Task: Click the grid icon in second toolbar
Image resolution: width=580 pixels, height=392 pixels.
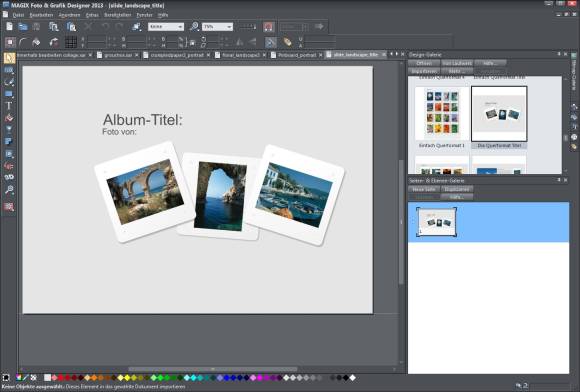Action: coord(71,42)
